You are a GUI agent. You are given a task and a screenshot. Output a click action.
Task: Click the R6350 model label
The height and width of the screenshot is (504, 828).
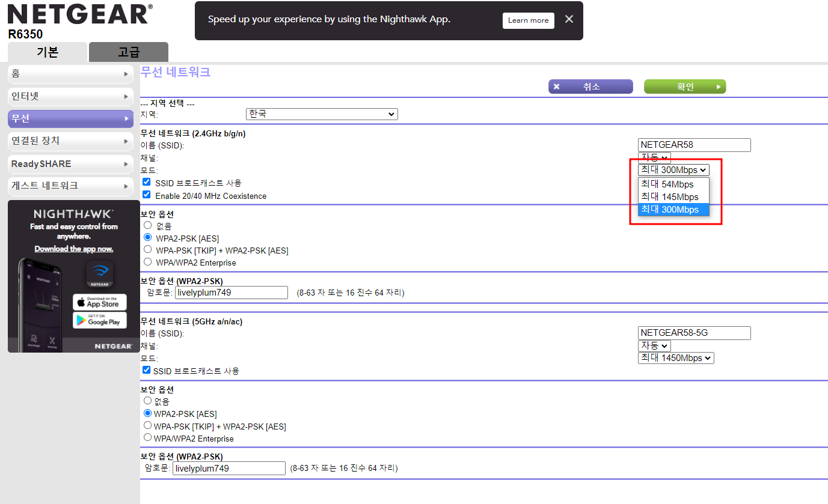point(25,34)
